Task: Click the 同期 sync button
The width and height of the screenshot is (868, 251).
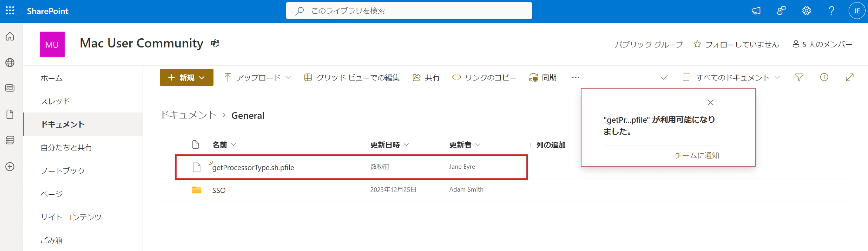Action: tap(543, 77)
